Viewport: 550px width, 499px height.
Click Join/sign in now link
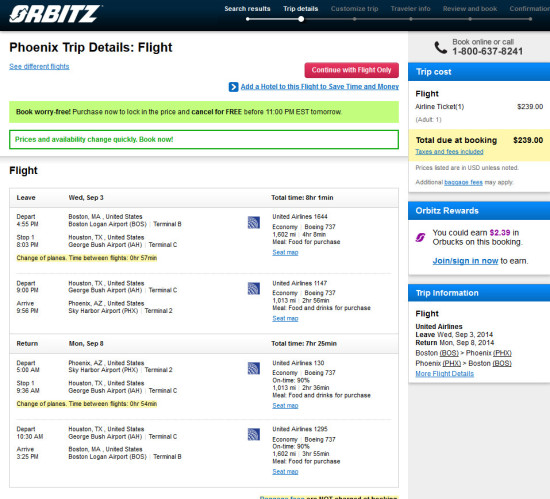(x=465, y=261)
